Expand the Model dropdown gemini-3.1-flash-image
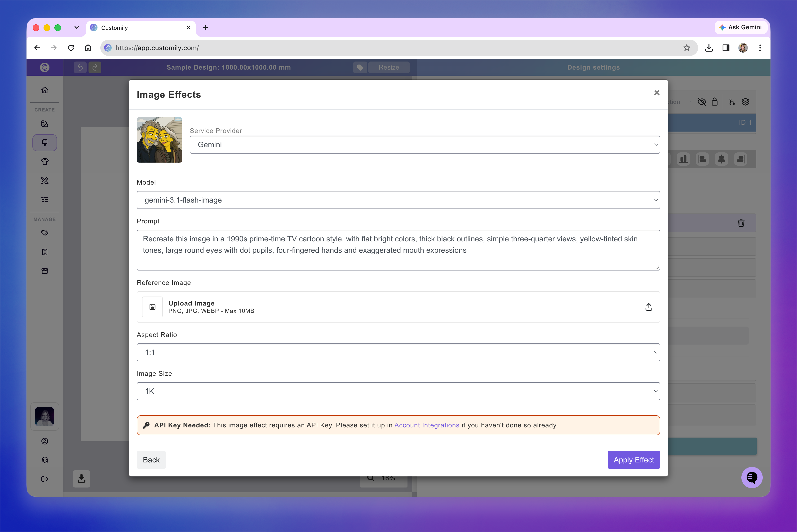The height and width of the screenshot is (532, 797). (x=398, y=200)
